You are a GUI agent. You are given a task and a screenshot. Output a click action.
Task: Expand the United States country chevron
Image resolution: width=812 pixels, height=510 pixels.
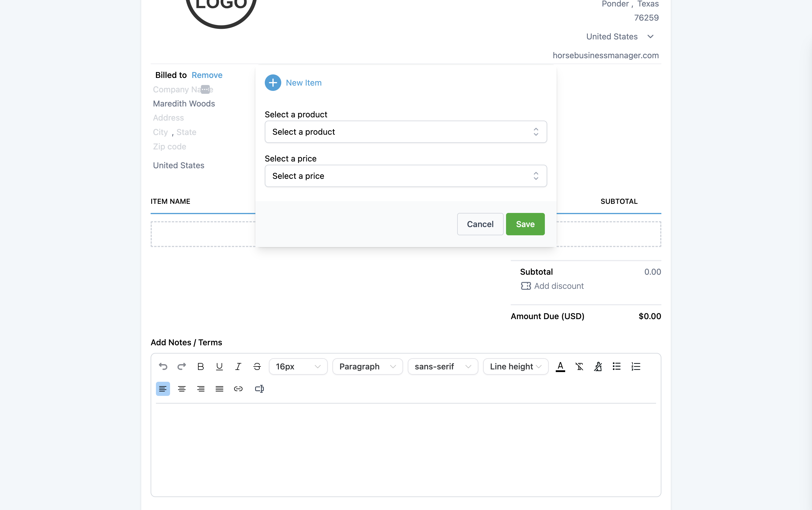point(650,36)
